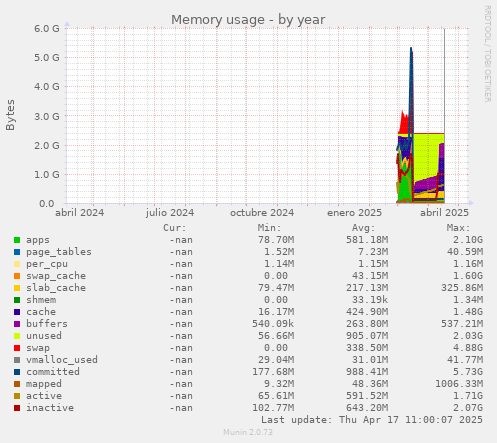Click the '1.0 G' y-axis label

pyautogui.click(x=47, y=174)
